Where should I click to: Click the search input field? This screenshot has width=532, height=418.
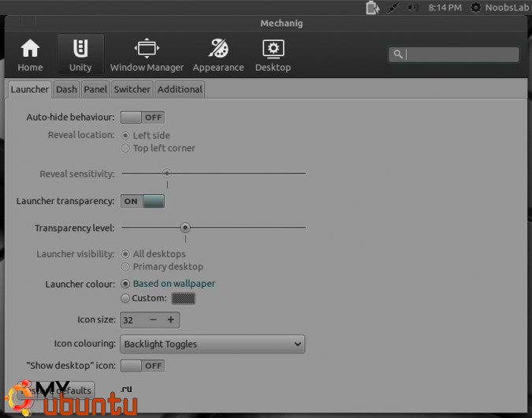pos(461,54)
